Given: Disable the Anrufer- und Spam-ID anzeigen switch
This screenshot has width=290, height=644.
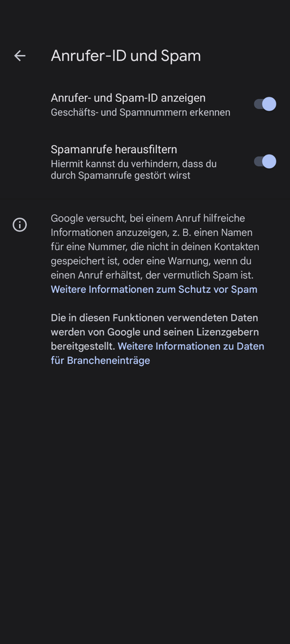Looking at the screenshot, I should [x=265, y=104].
